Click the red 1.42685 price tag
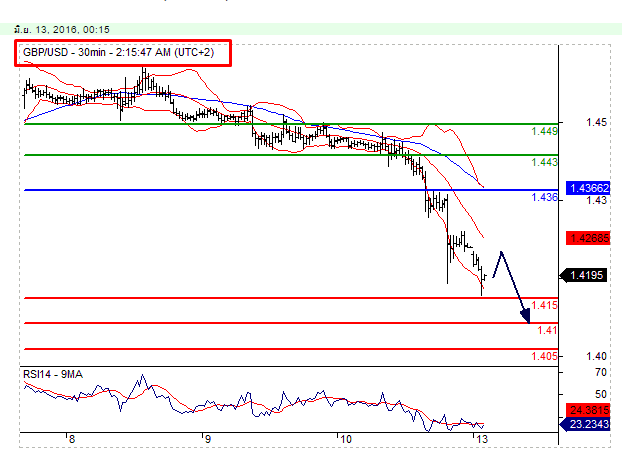This screenshot has height=464, width=622. point(588,238)
